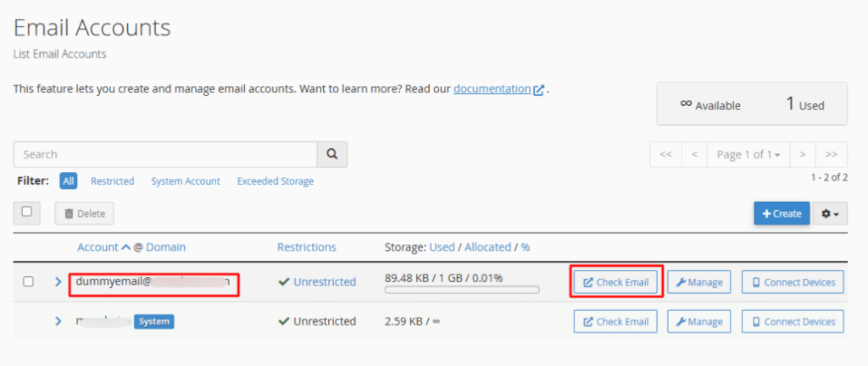The image size is (868, 366).
Task: Tick the select-all checkbox above table
Action: click(27, 212)
